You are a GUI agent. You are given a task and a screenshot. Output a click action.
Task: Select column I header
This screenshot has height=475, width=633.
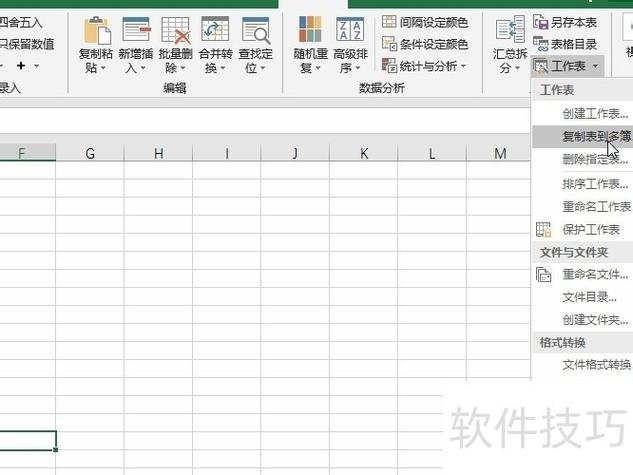226,153
